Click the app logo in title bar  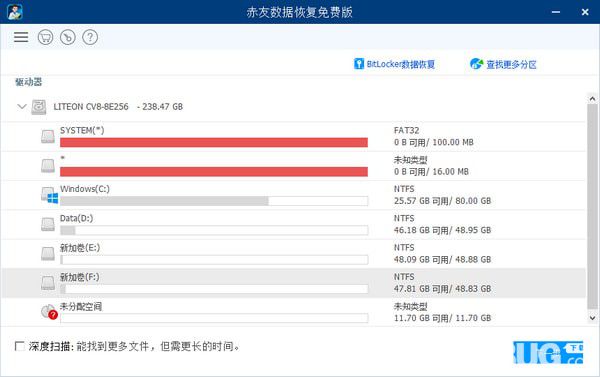tap(15, 12)
